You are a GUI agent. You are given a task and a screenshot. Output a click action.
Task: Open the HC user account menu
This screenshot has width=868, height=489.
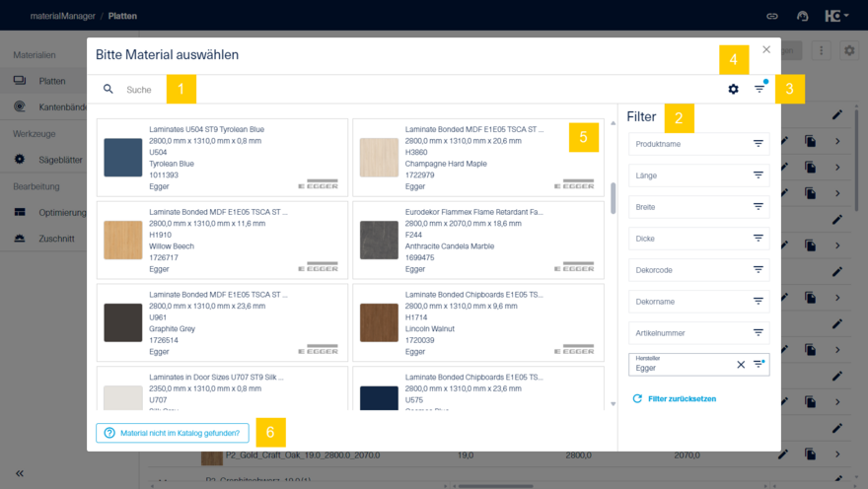pyautogui.click(x=836, y=16)
